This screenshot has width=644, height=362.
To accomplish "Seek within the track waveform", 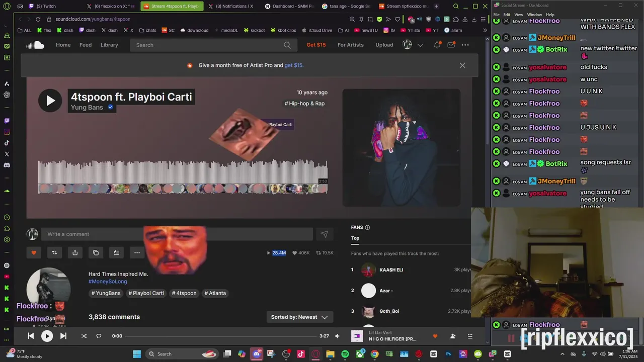I will tap(183, 172).
